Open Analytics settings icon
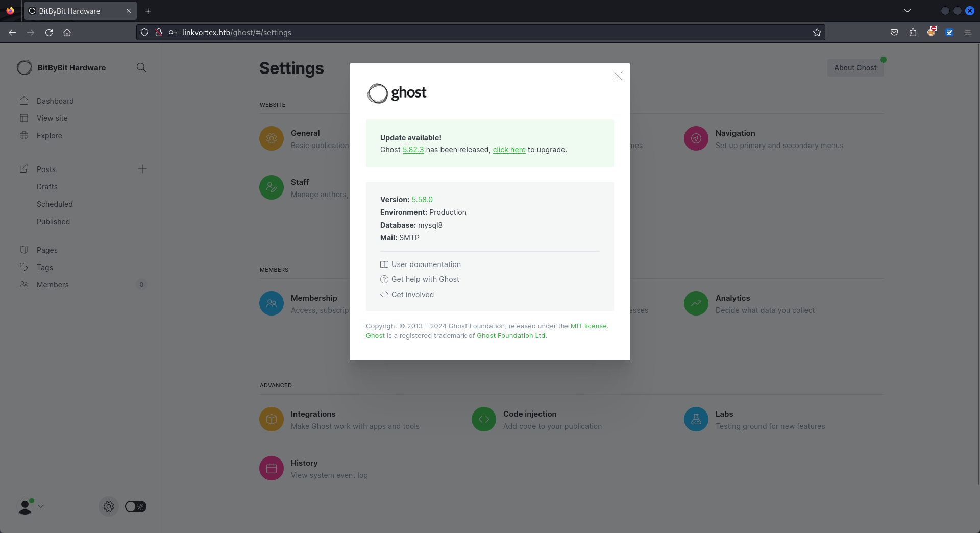The width and height of the screenshot is (980, 533). [696, 303]
